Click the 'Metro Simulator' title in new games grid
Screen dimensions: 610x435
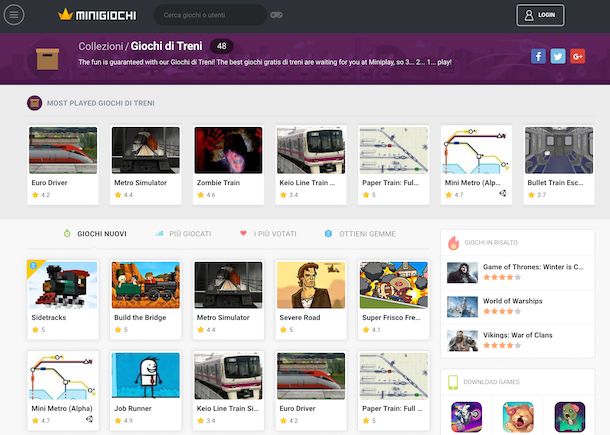pyautogui.click(x=223, y=317)
